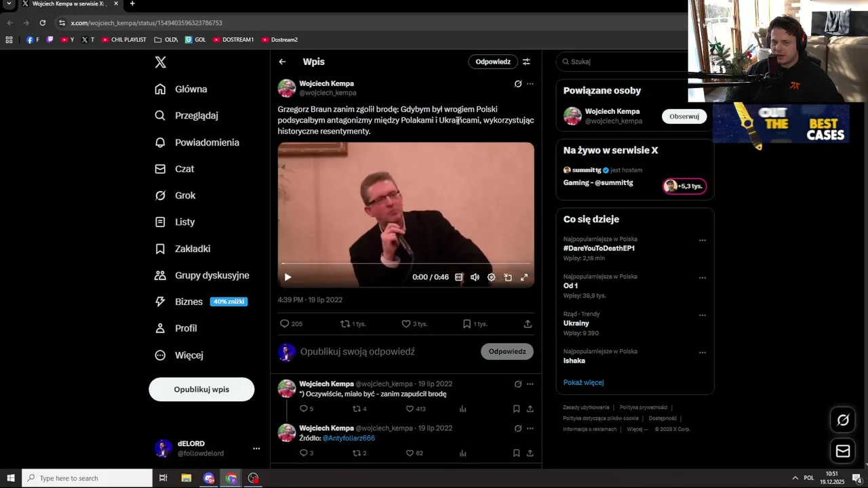Click the X logo in the sidebar
The width and height of the screenshot is (868, 488).
pos(160,62)
